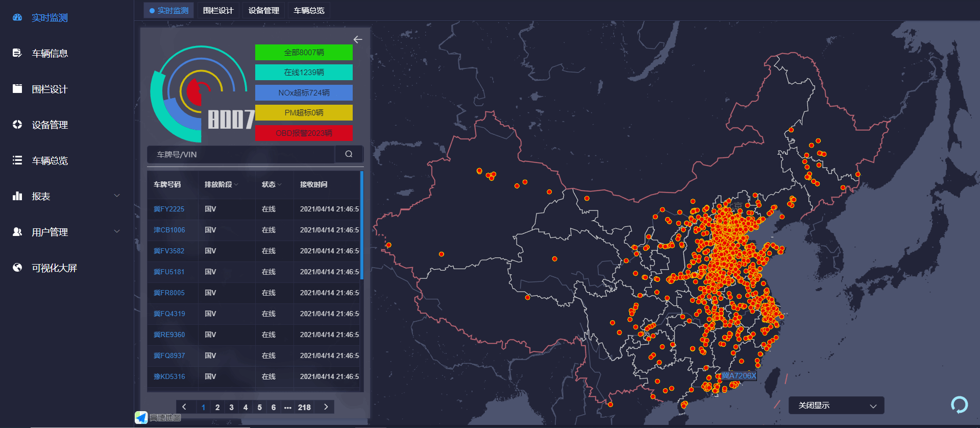Click the 车牌号/VIN search field
Image resolution: width=980 pixels, height=428 pixels.
241,154
